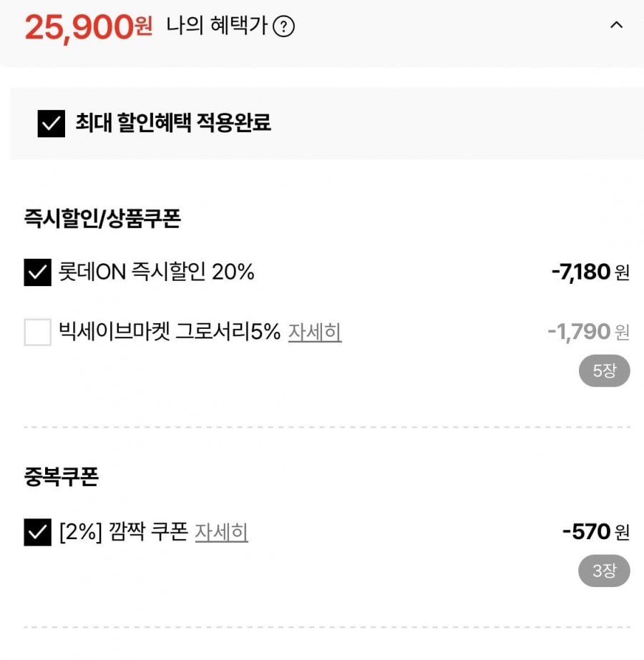
Task: Click the -570원 discount amount
Action: [x=596, y=531]
